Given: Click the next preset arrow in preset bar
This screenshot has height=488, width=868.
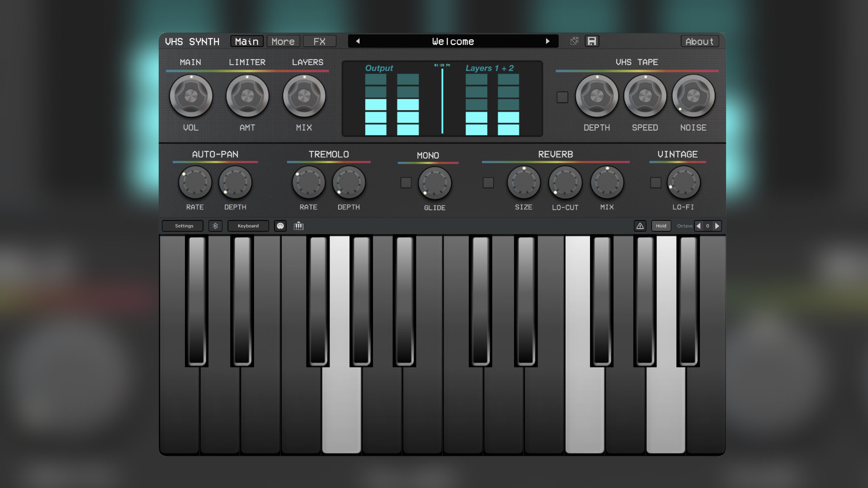Looking at the screenshot, I should pyautogui.click(x=549, y=41).
